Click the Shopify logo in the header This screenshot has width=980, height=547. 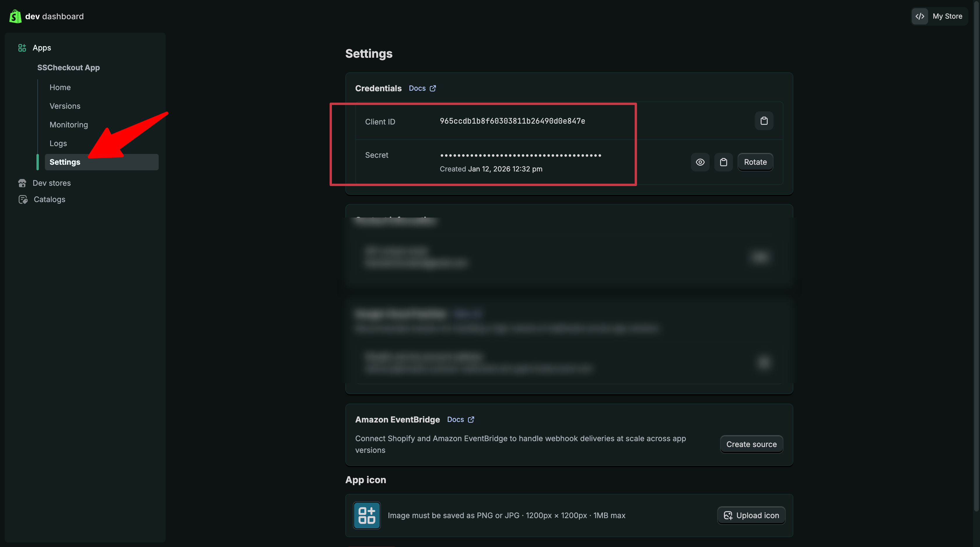[15, 16]
